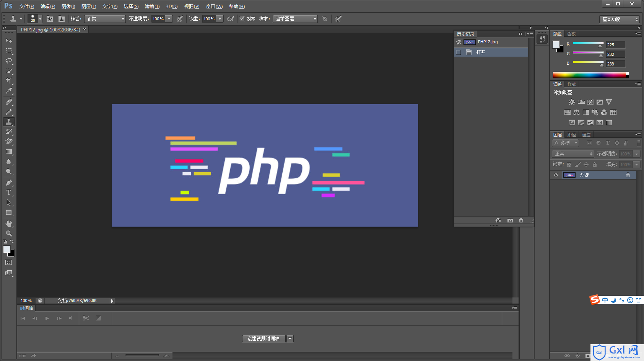Select the Horizontal Type tool
Screen dimensions: 644x361
click(x=8, y=193)
